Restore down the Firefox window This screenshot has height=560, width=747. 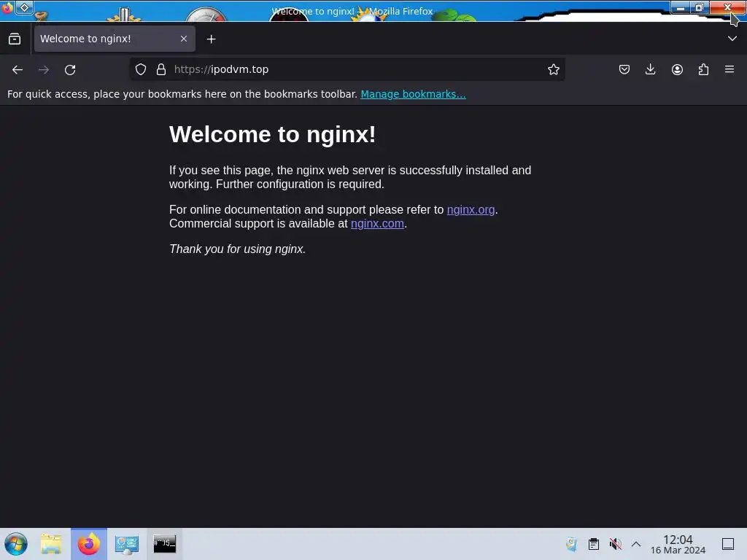pos(700,7)
